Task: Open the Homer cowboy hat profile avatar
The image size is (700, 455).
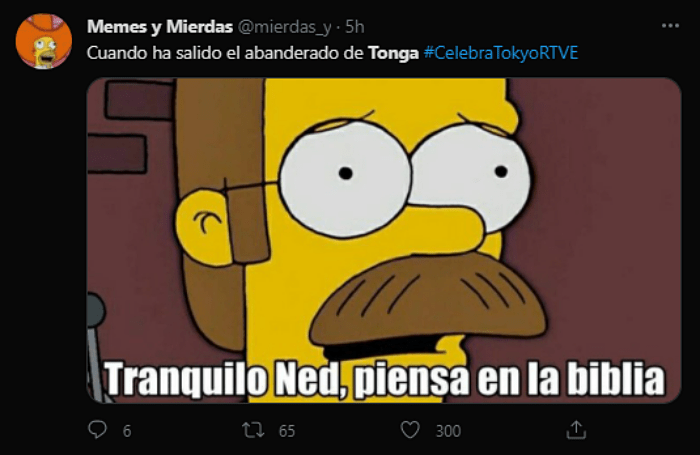Action: pos(44,41)
